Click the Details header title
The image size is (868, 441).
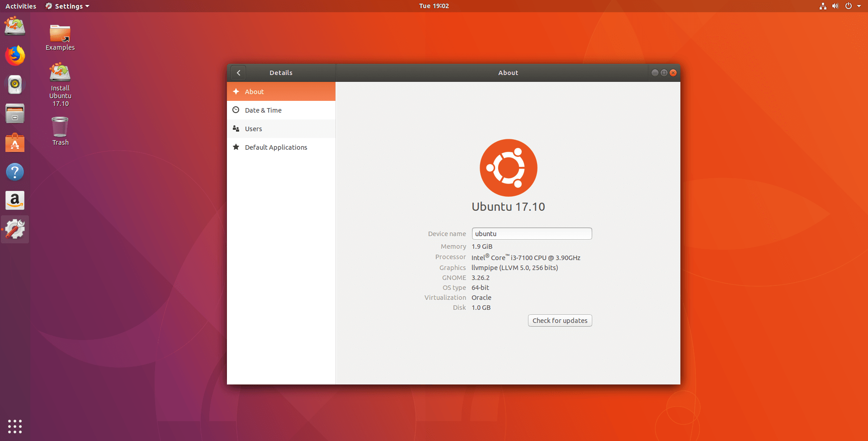(281, 73)
